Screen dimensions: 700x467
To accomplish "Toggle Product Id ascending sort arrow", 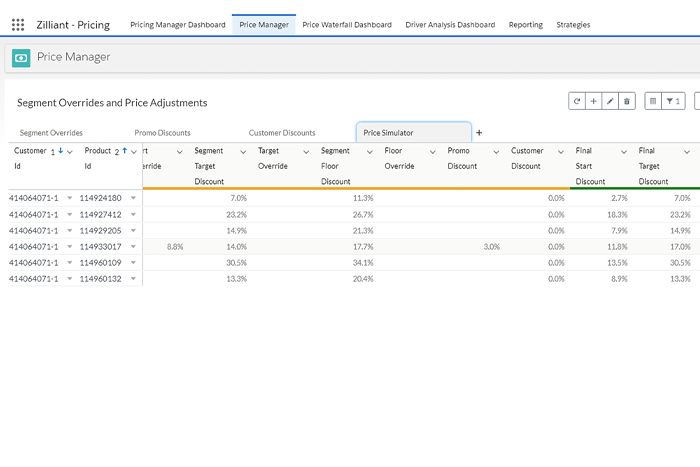I will (124, 151).
